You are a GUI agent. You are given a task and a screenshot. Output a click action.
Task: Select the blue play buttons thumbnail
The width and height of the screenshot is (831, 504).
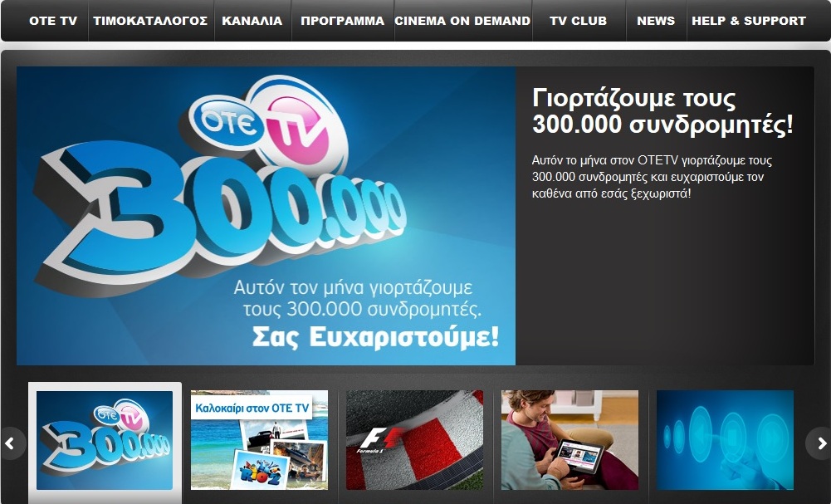(x=725, y=440)
